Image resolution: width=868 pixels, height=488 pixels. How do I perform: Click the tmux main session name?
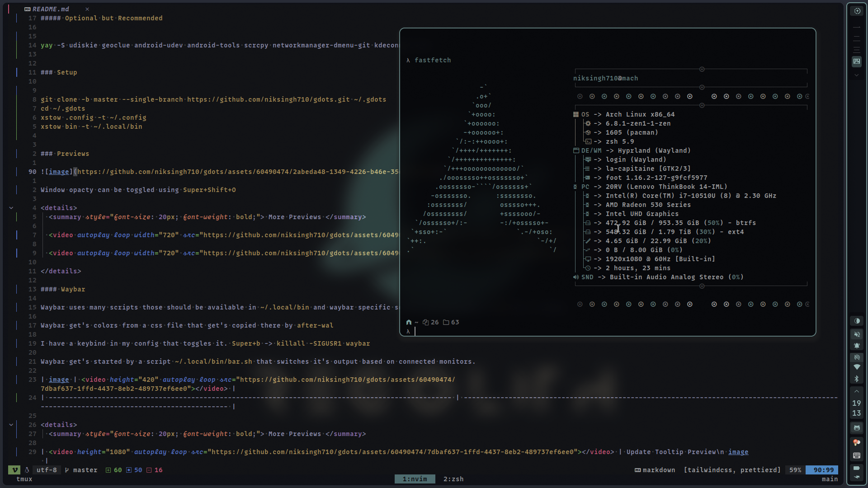coord(830,479)
